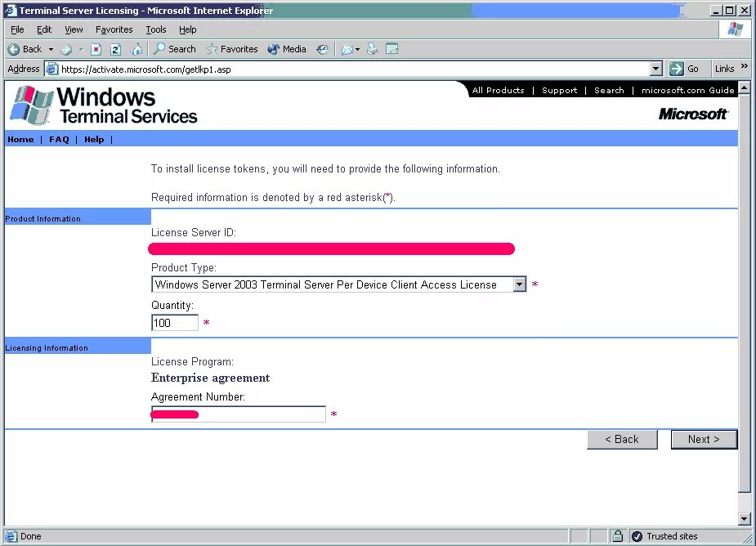
Task: Open the Address bar dropdown
Action: [x=655, y=69]
